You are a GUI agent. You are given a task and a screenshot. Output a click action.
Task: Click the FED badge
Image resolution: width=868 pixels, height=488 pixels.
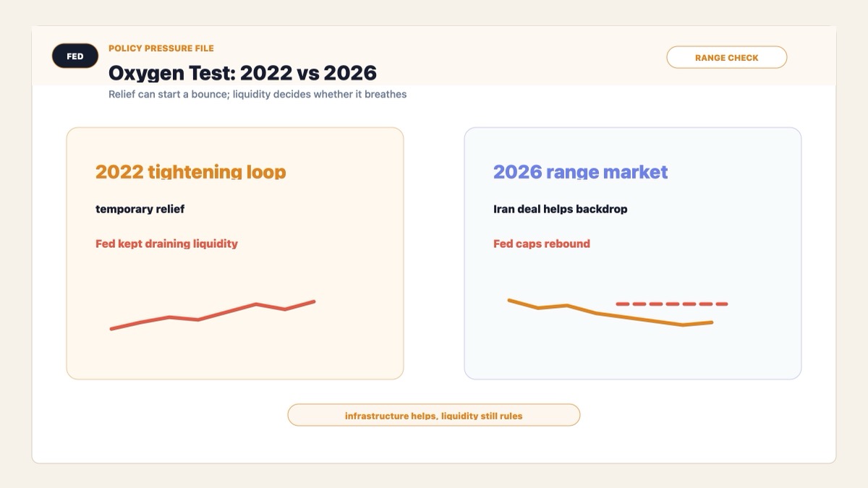[75, 56]
